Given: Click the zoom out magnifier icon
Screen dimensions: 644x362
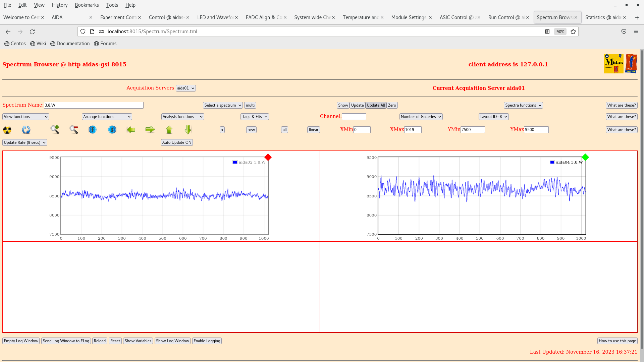Looking at the screenshot, I should click(x=74, y=129).
